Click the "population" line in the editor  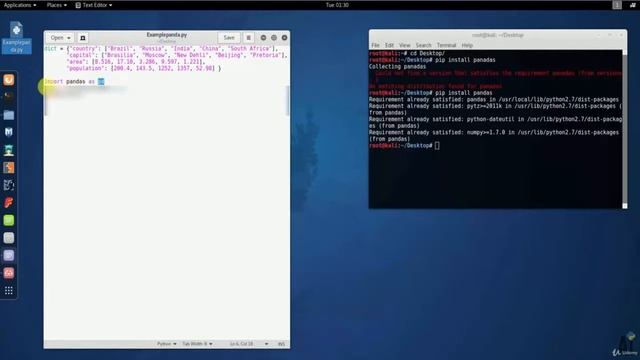pyautogui.click(x=144, y=69)
